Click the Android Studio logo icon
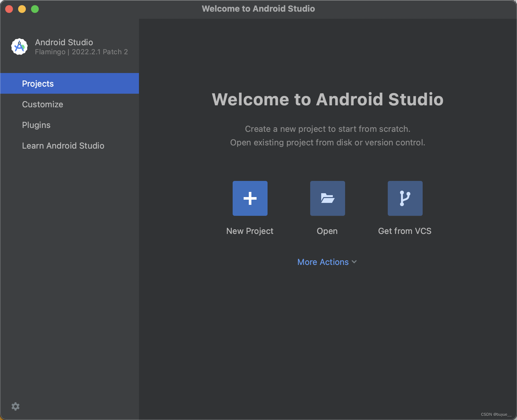 (x=19, y=47)
